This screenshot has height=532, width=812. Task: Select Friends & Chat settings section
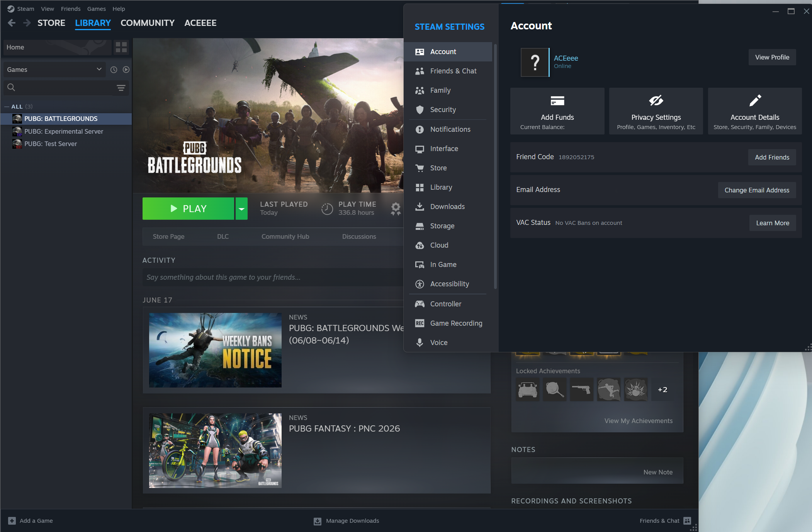448,71
